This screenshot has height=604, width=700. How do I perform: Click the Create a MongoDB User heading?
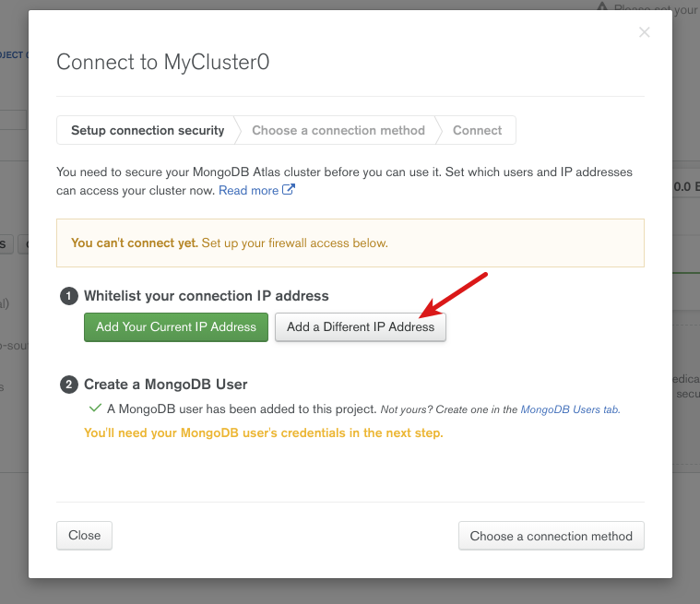coord(165,385)
